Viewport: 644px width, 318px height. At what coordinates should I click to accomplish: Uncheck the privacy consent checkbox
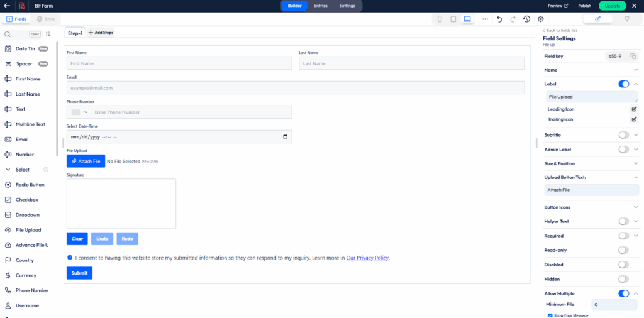pyautogui.click(x=70, y=258)
